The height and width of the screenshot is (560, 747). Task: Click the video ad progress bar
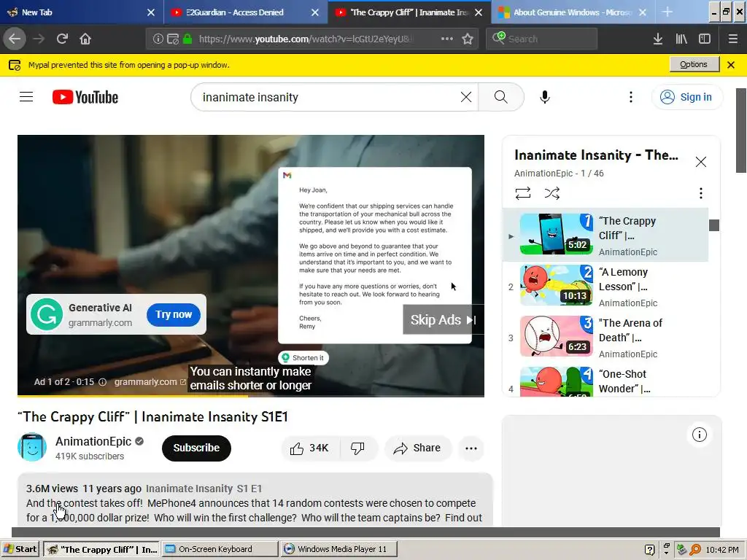point(251,395)
